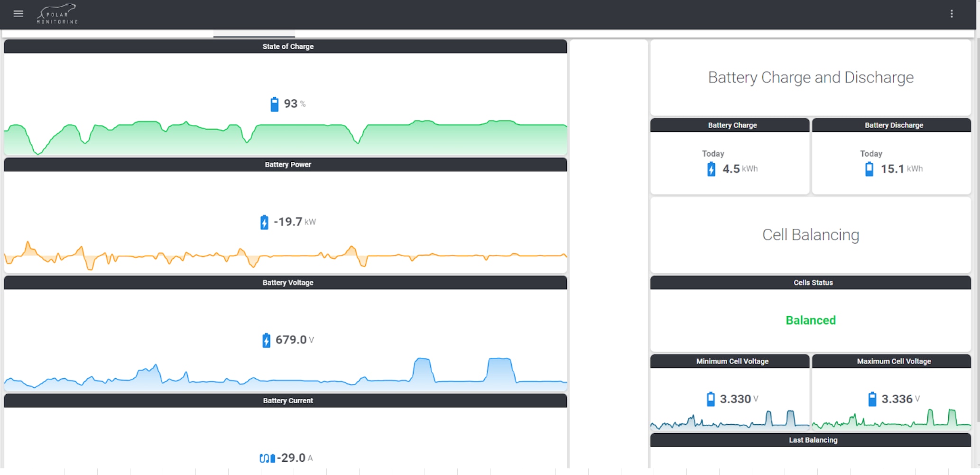Click the Maximum Cell Voltage battery icon
Image resolution: width=980 pixels, height=475 pixels.
(x=872, y=399)
